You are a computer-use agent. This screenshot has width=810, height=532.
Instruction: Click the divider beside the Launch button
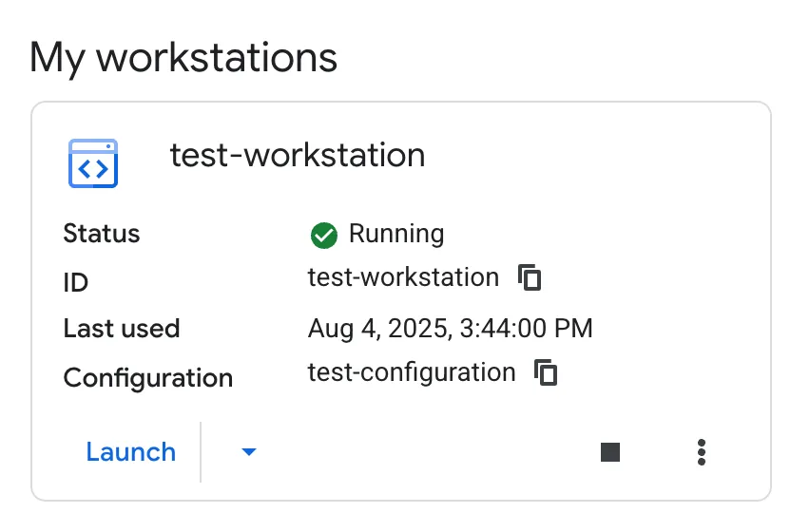point(201,452)
